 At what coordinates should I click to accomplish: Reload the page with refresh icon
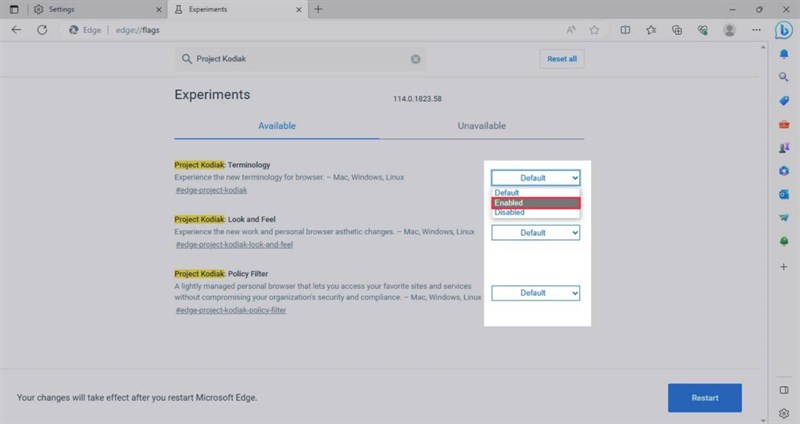42,30
